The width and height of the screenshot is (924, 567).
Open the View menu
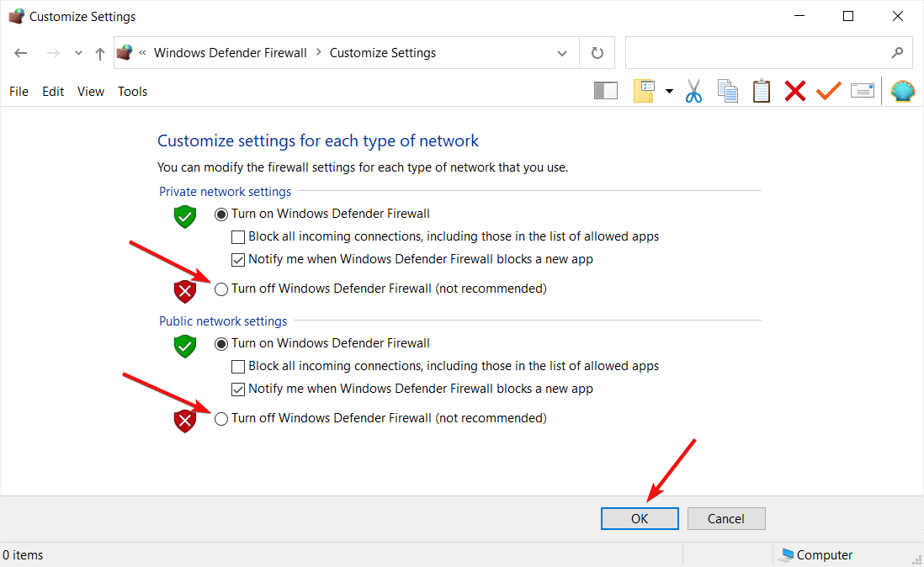[91, 92]
